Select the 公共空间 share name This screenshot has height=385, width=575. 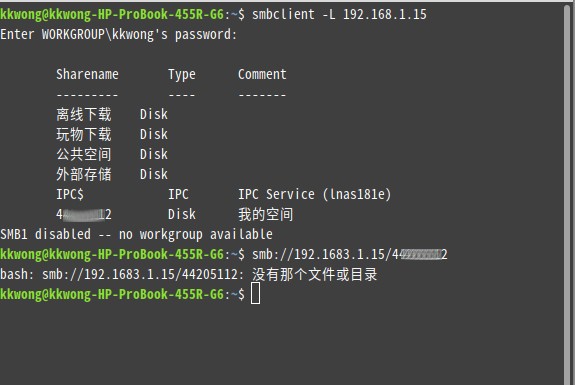pos(84,154)
